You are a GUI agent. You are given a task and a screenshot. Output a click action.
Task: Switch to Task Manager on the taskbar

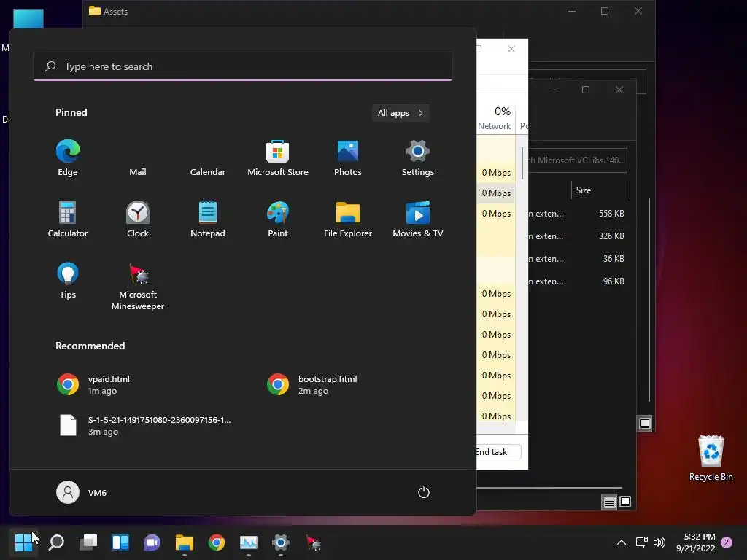click(248, 542)
